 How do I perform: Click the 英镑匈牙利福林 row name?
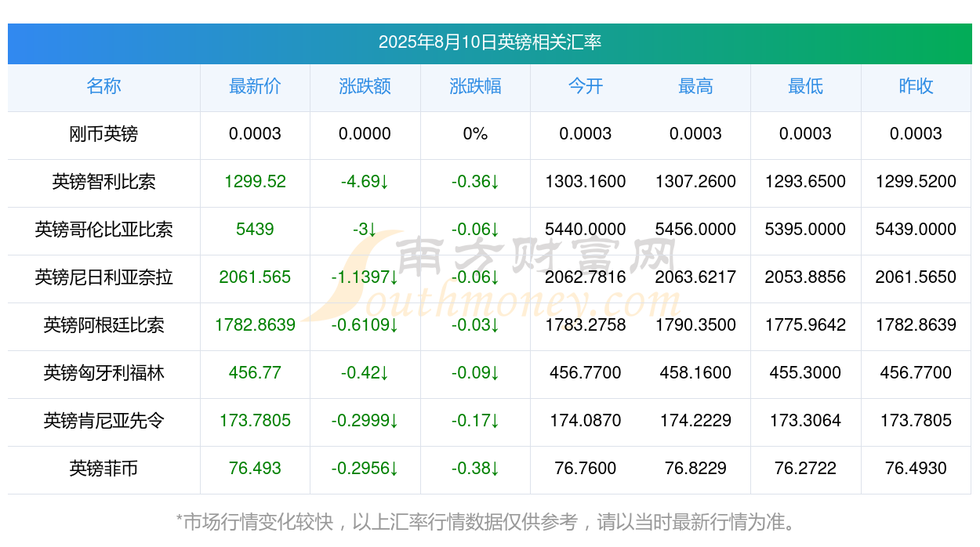pos(104,373)
